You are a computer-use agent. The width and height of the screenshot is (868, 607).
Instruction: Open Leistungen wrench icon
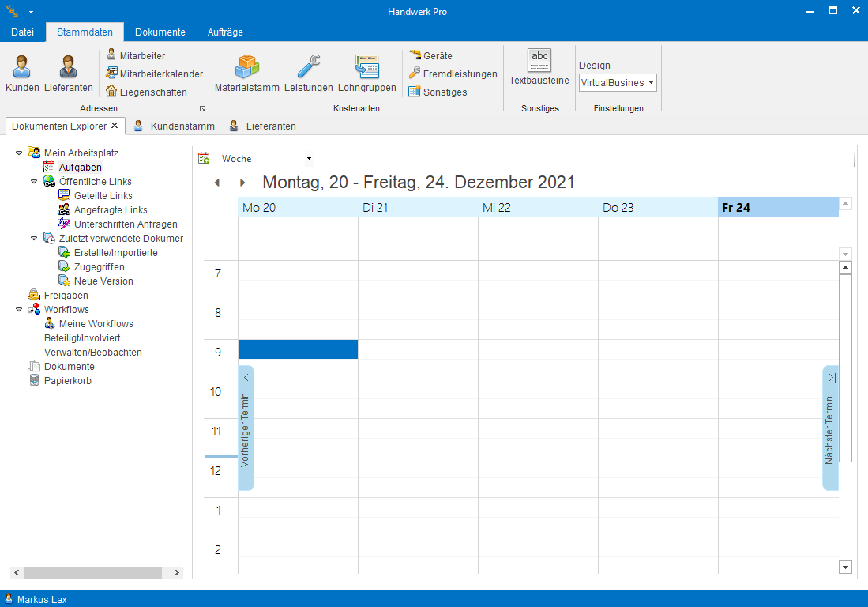(x=308, y=74)
